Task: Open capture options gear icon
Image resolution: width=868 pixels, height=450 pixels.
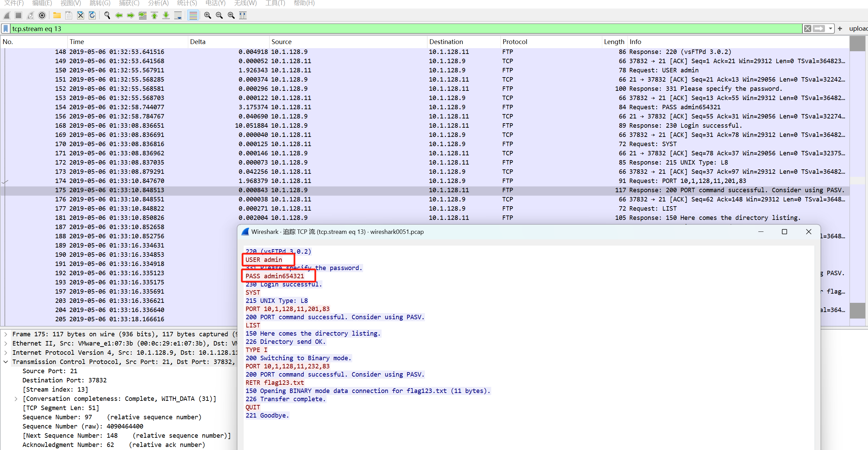Action: tap(42, 15)
